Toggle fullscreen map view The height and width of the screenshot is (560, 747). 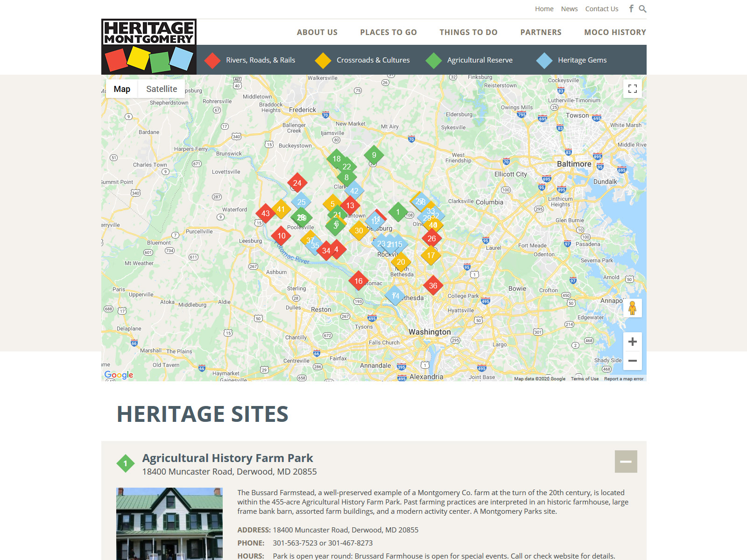633,89
